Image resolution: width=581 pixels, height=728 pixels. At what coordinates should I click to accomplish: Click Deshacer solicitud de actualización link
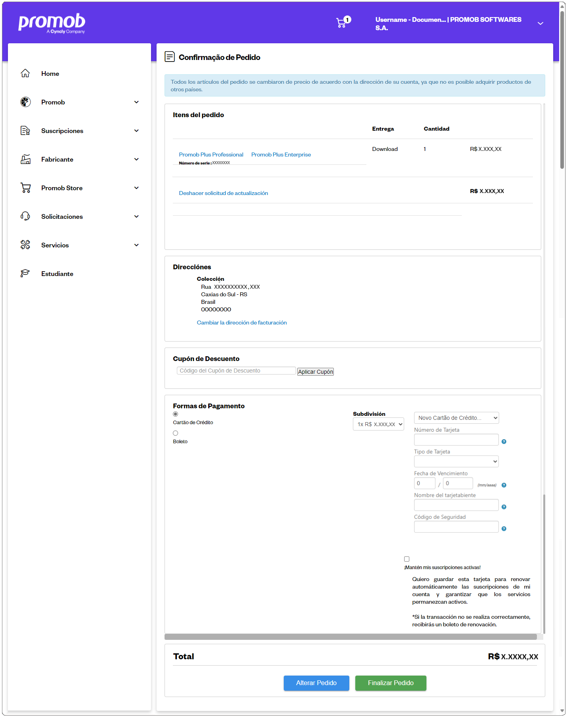pos(223,193)
